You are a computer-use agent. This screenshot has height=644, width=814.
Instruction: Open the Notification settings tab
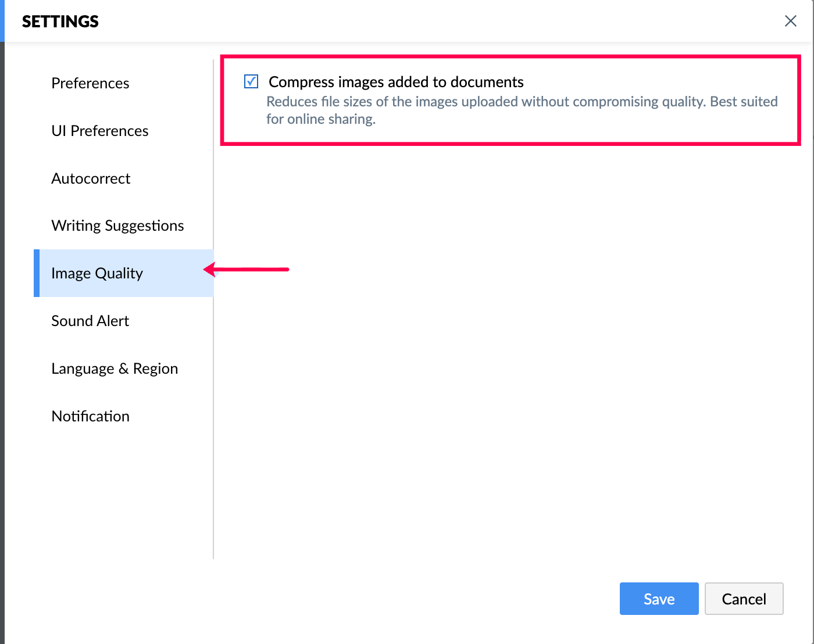point(90,416)
